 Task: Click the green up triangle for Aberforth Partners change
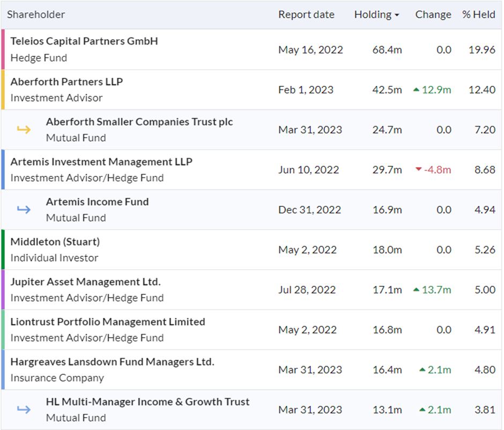(416, 90)
